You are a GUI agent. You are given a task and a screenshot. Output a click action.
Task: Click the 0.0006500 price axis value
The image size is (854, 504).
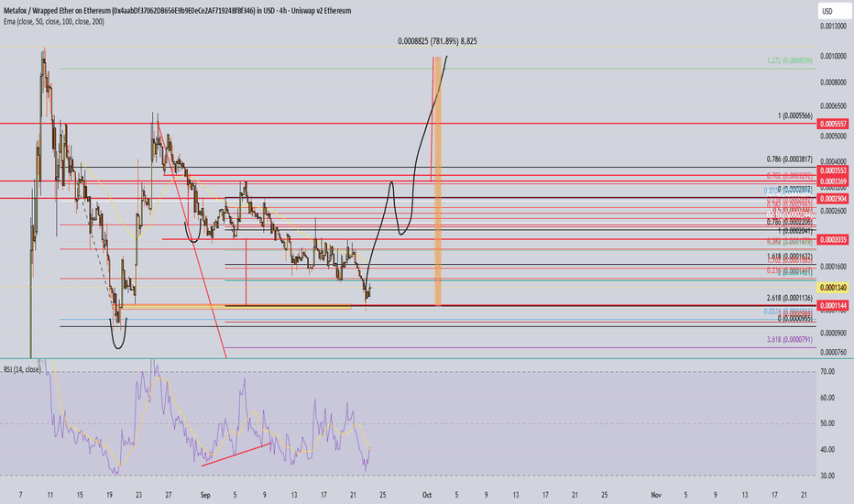tap(833, 105)
